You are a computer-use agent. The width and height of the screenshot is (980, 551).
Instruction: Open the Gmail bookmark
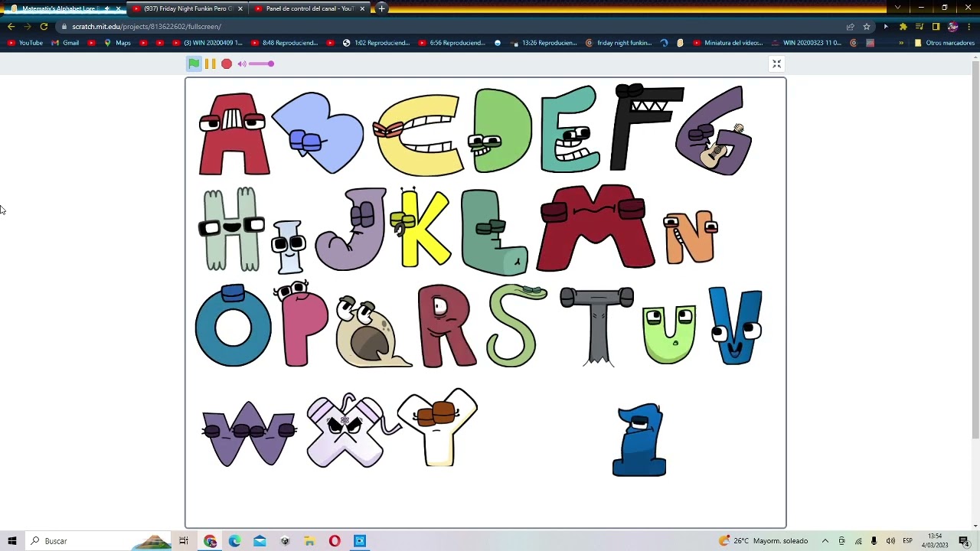pos(65,43)
